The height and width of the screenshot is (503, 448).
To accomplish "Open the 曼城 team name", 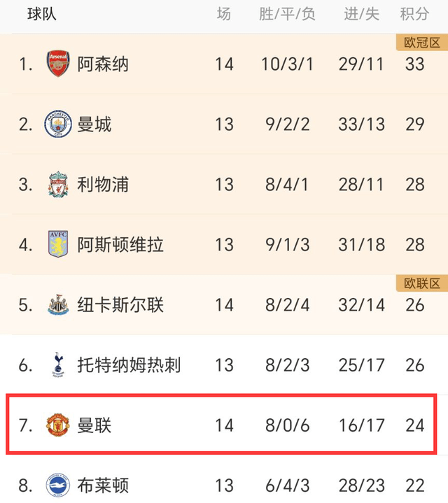I will click(94, 124).
